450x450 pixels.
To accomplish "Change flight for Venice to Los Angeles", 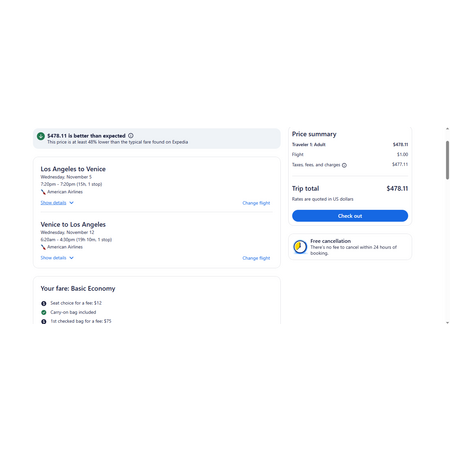I will coord(256,258).
